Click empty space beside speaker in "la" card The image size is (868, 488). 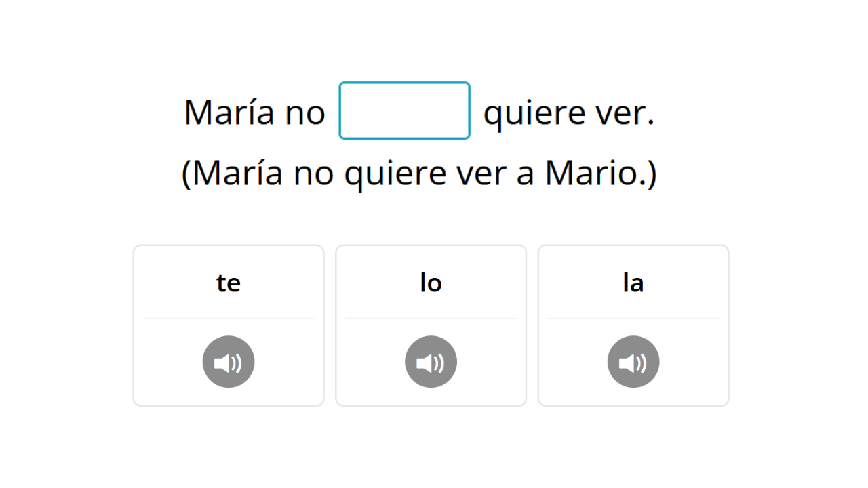690,362
